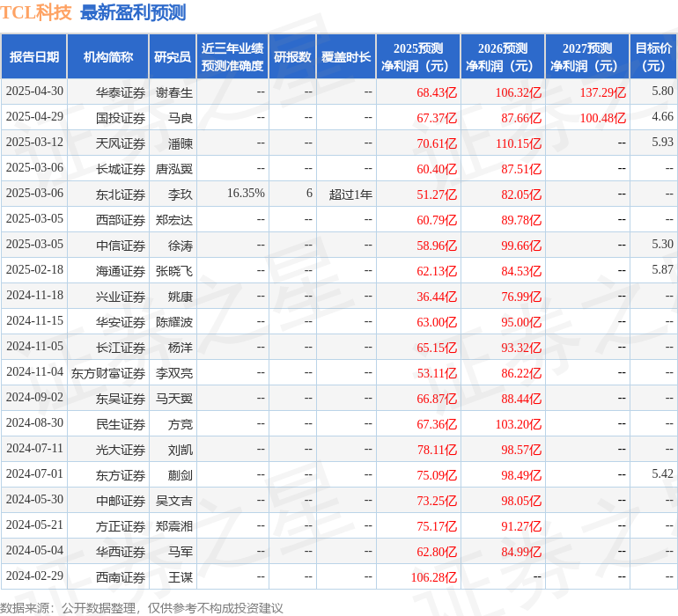Click the 近三年业绩预测准确度 header
The height and width of the screenshot is (616, 678).
(232, 56)
